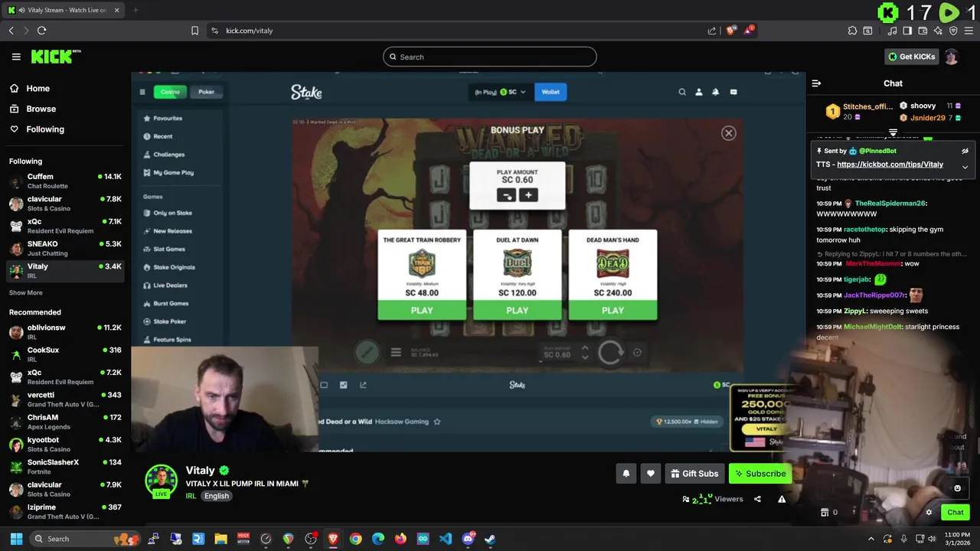
Task: Open Visual Studio Code from taskbar
Action: click(446, 539)
